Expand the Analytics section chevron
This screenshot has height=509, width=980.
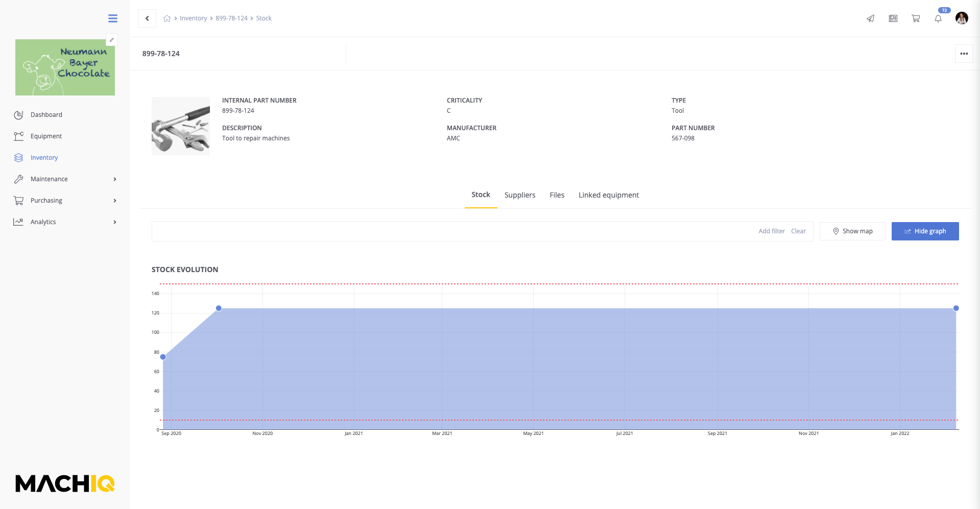(x=114, y=222)
